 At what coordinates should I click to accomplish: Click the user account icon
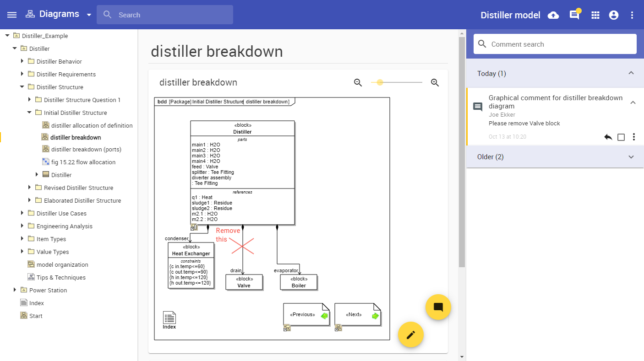614,15
